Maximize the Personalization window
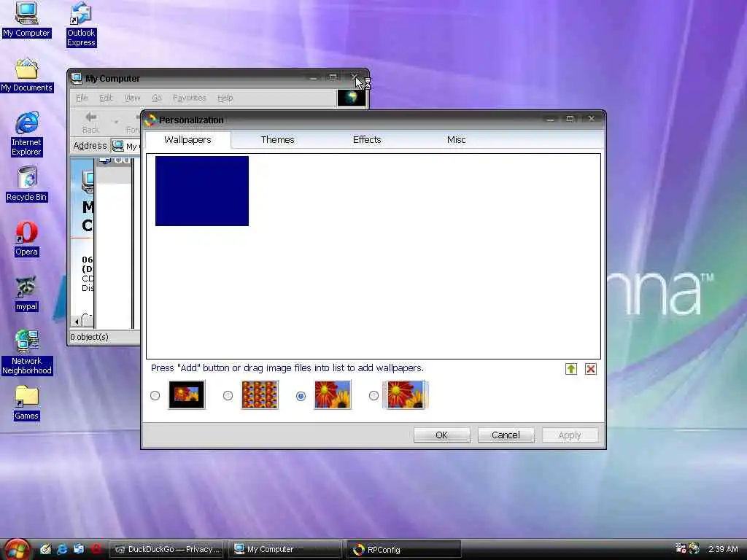 [x=570, y=119]
